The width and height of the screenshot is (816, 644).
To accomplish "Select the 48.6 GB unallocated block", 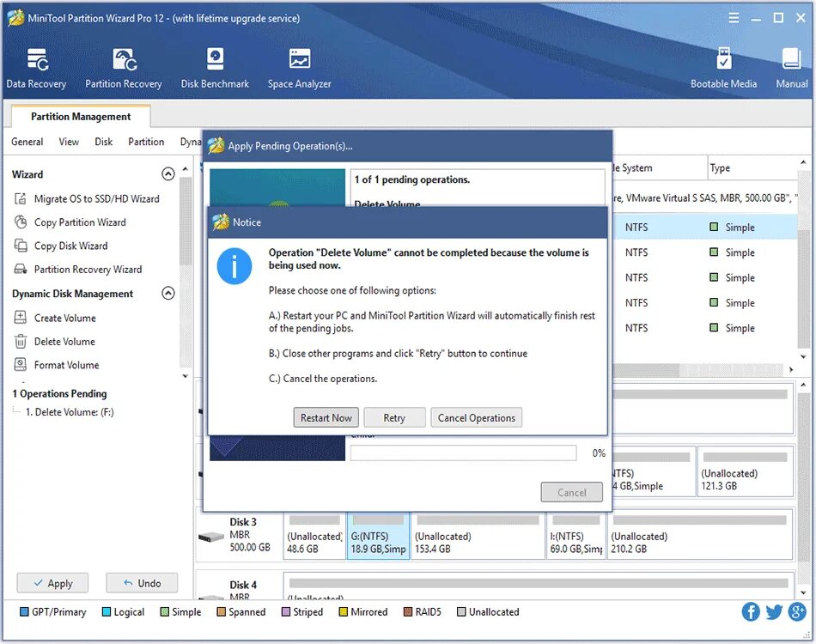I will tap(314, 536).
